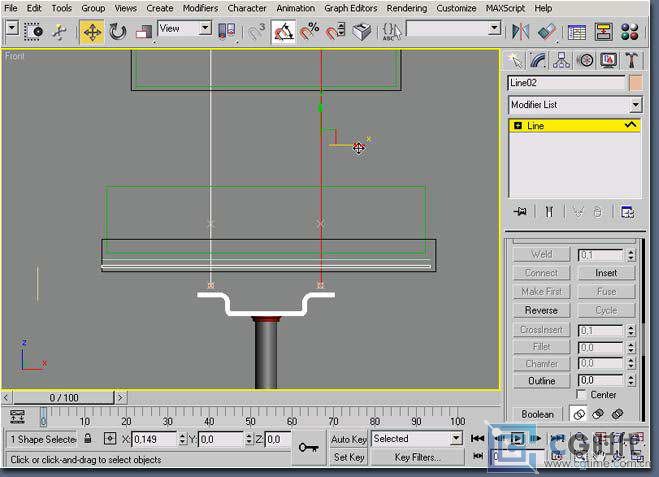Toggle the 3D Snaps tool
Screen dimensions: 659x477
[256, 32]
